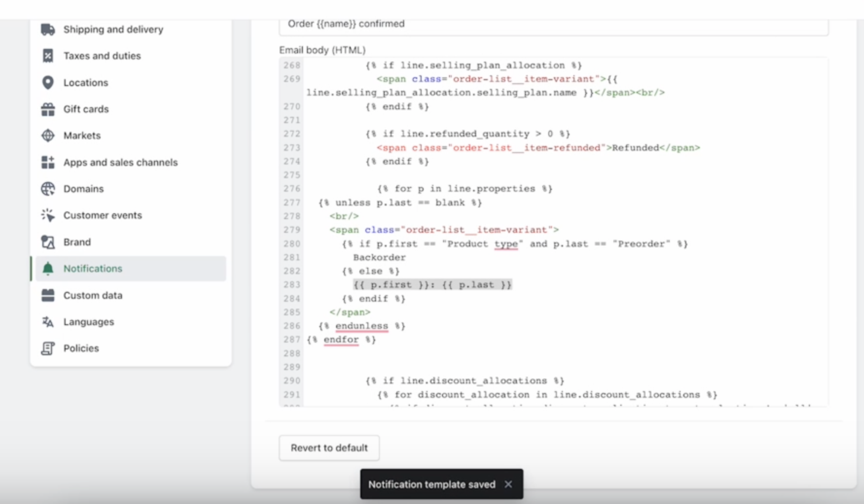Dismiss the Notification template saved toast
Viewport: 864px width, 504px height.
[x=509, y=484]
